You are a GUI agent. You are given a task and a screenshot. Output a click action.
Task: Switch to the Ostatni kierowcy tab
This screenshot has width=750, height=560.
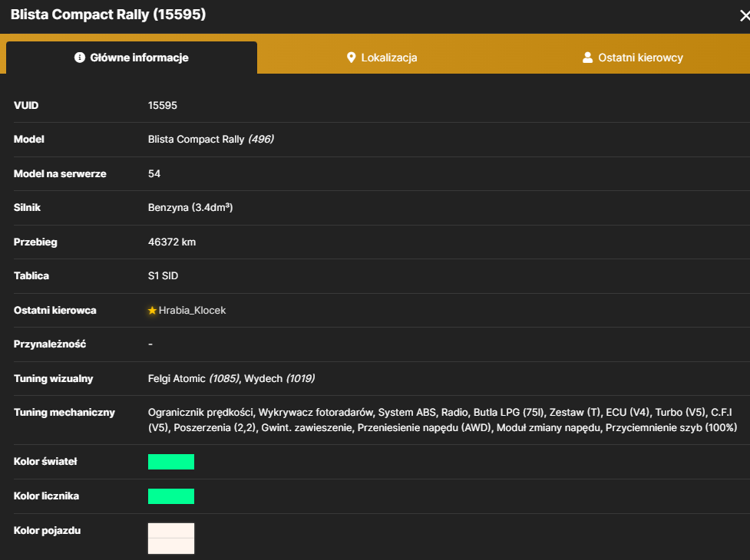coord(633,58)
